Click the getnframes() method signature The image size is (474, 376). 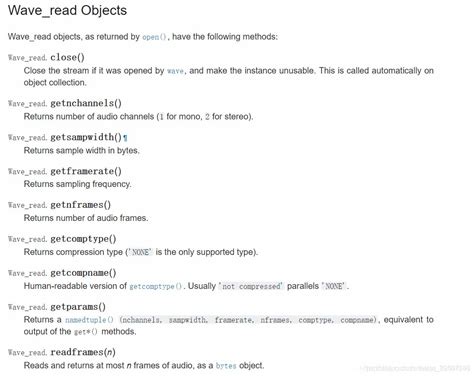tap(59, 205)
